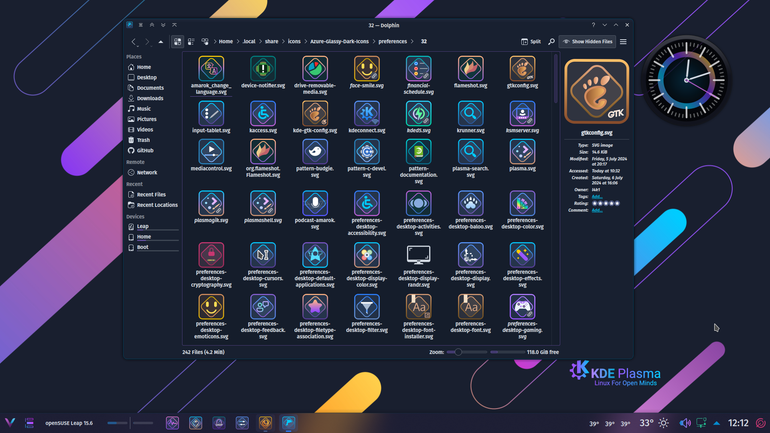Set the star rating in info panel
This screenshot has height=433, width=770.
(605, 203)
